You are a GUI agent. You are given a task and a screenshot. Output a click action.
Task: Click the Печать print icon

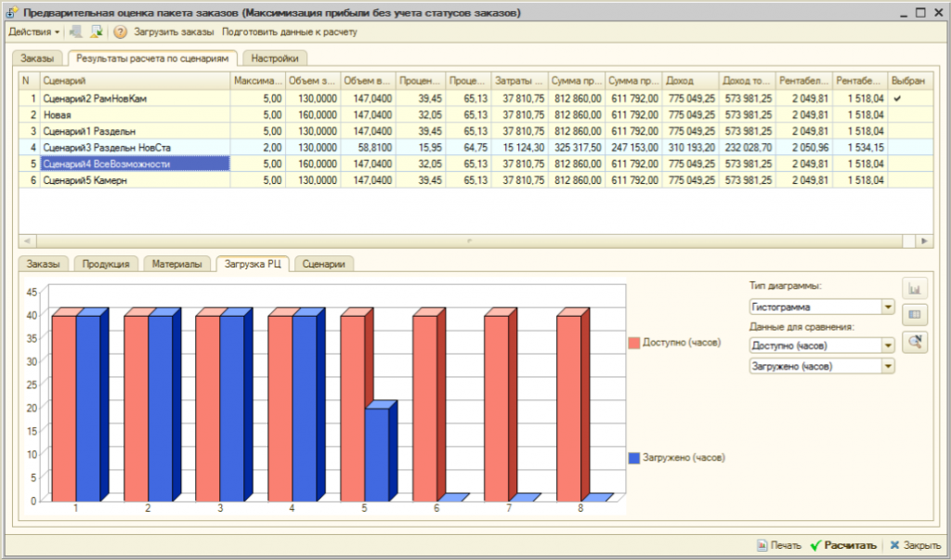[x=762, y=545]
